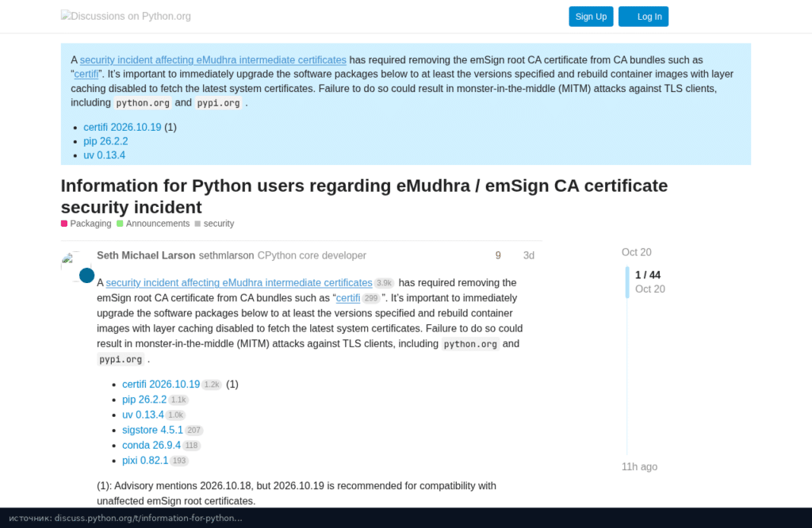Jump to Oct 20 at timeline top
The height and width of the screenshot is (528, 812).
[x=637, y=253]
